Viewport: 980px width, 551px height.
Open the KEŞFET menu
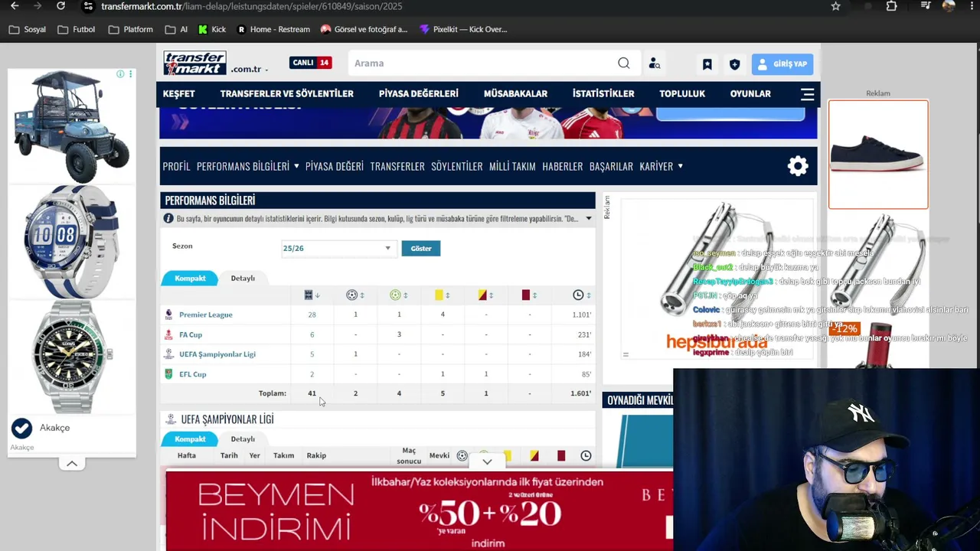178,94
